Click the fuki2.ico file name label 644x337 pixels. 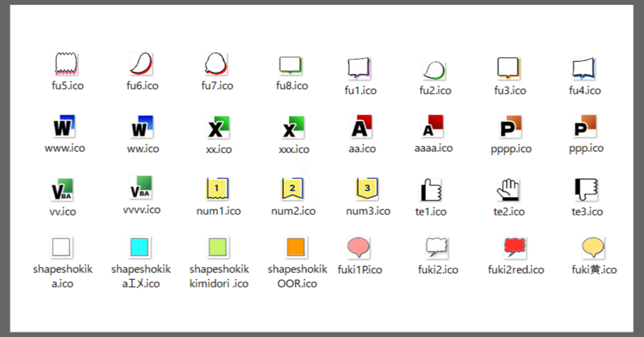pos(438,270)
